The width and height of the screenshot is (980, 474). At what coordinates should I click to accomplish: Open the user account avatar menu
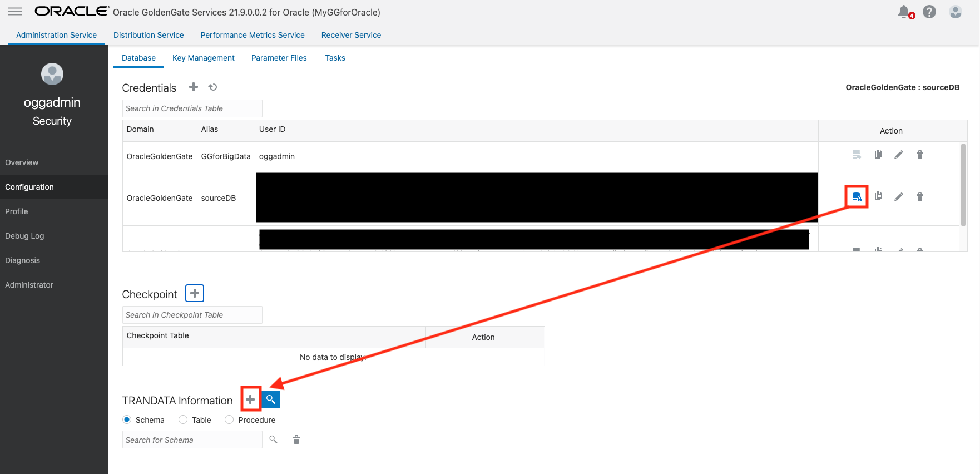click(956, 12)
